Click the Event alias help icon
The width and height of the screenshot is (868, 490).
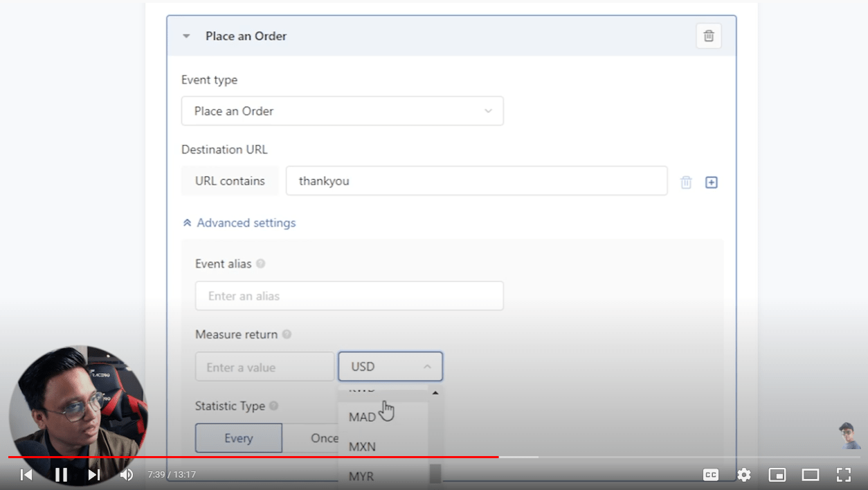point(260,264)
